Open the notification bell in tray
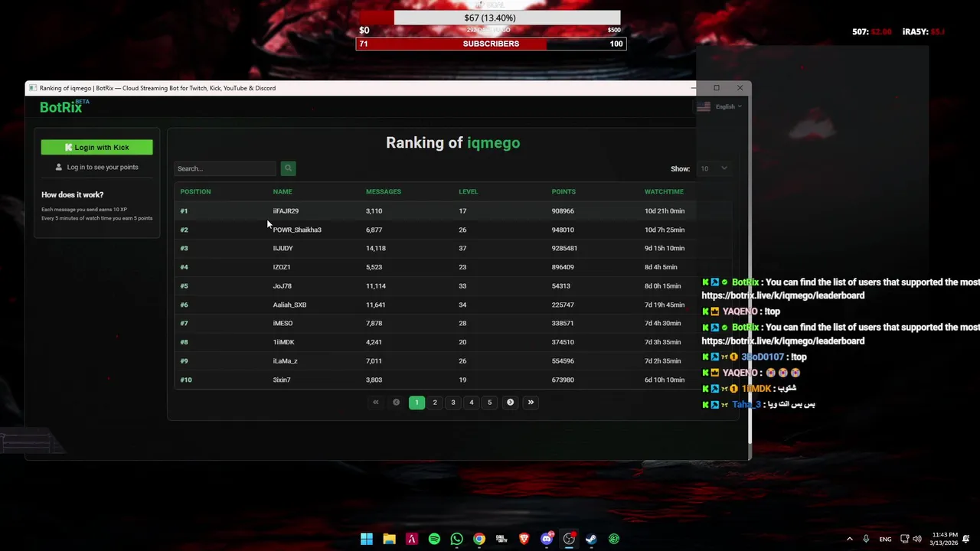Image resolution: width=980 pixels, height=551 pixels. pos(968,539)
